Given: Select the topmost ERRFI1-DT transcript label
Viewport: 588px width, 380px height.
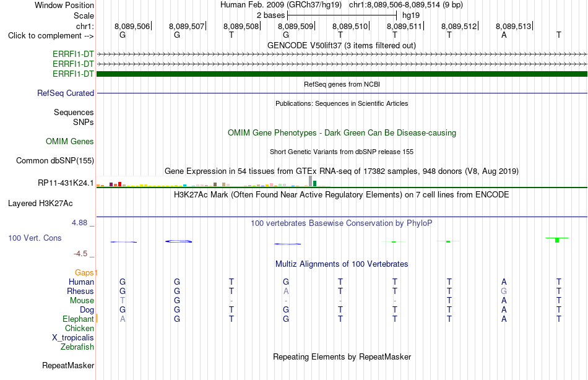Looking at the screenshot, I should (73, 54).
